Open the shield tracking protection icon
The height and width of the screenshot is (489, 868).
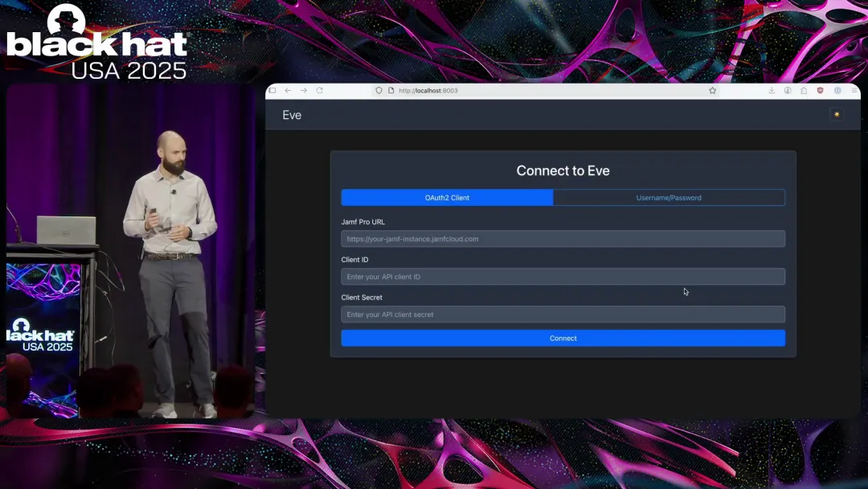(x=379, y=90)
